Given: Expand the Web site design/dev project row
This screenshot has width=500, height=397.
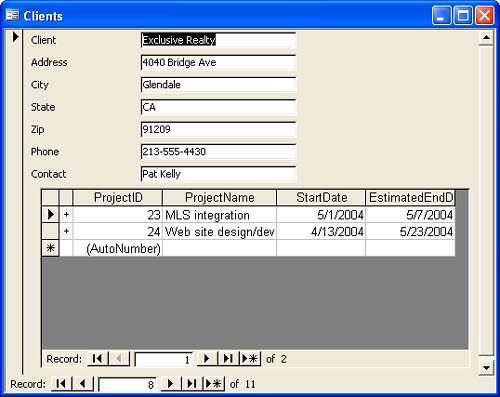Looking at the screenshot, I should click(x=66, y=231).
